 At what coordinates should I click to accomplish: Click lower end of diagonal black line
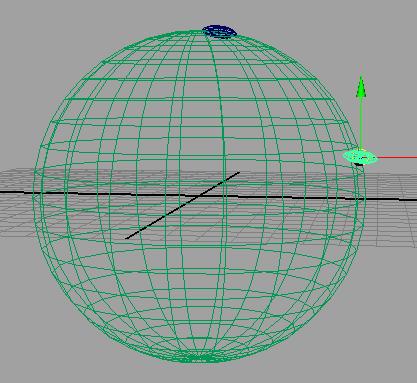pos(127,238)
